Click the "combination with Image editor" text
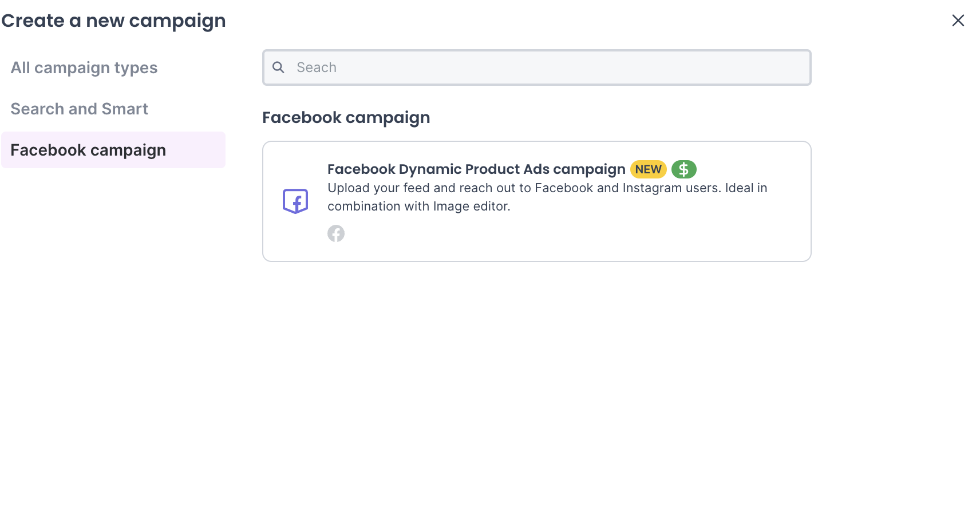 tap(418, 206)
